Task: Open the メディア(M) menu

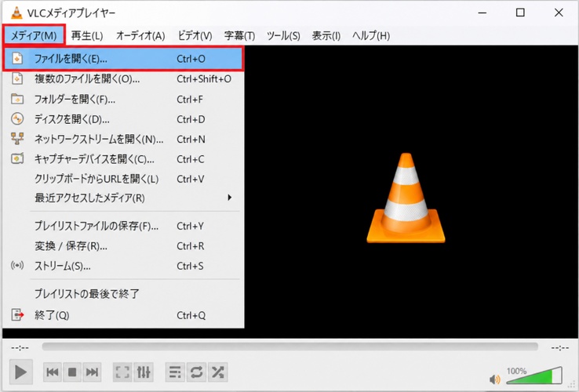Action: point(34,36)
